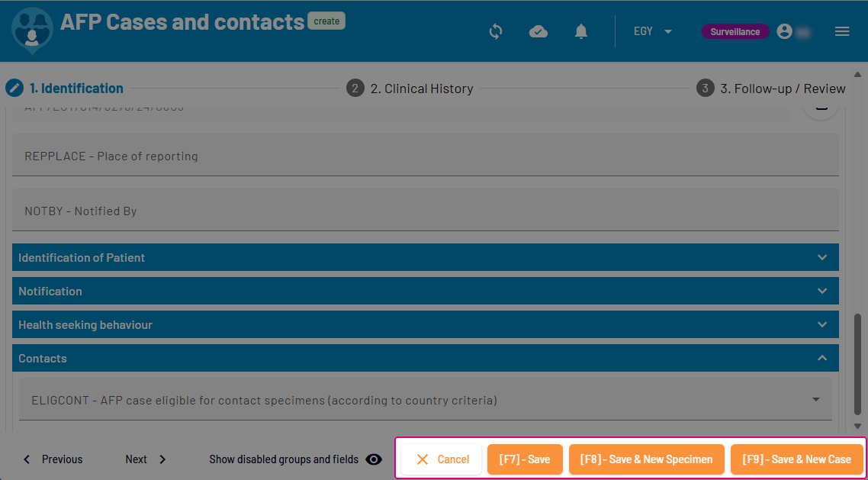Open the hamburger menu

842,31
